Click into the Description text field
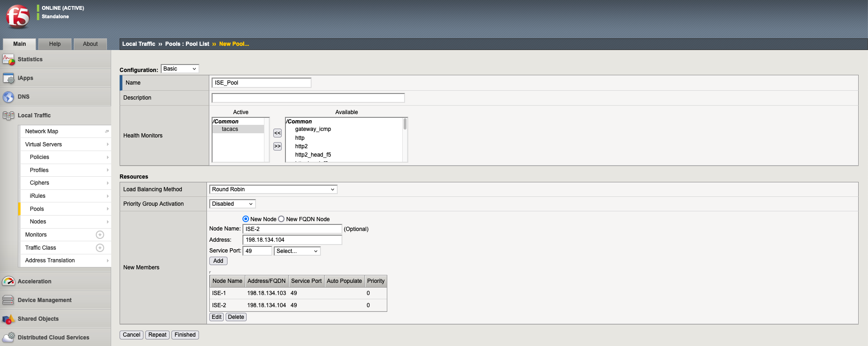 pos(308,98)
